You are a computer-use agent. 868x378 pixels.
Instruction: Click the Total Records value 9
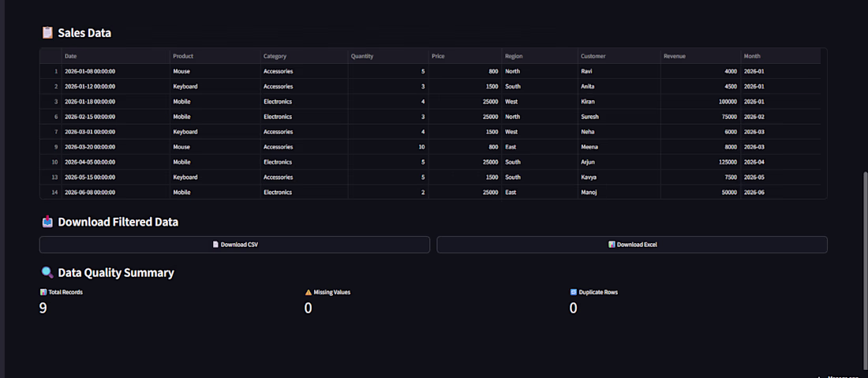[43, 309]
